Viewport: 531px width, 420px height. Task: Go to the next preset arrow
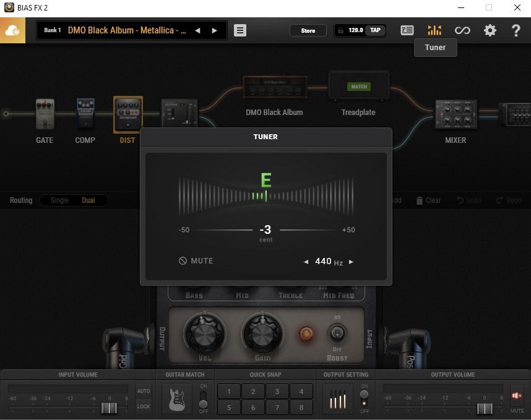(214, 31)
